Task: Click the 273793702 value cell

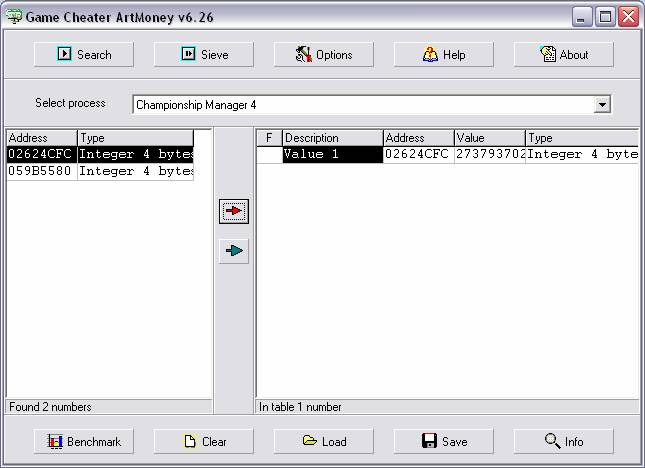Action: click(x=490, y=155)
